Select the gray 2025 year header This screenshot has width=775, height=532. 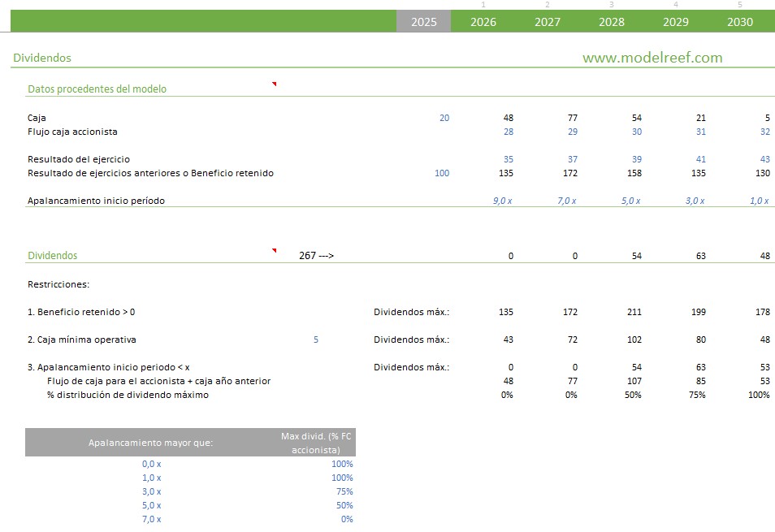[423, 22]
